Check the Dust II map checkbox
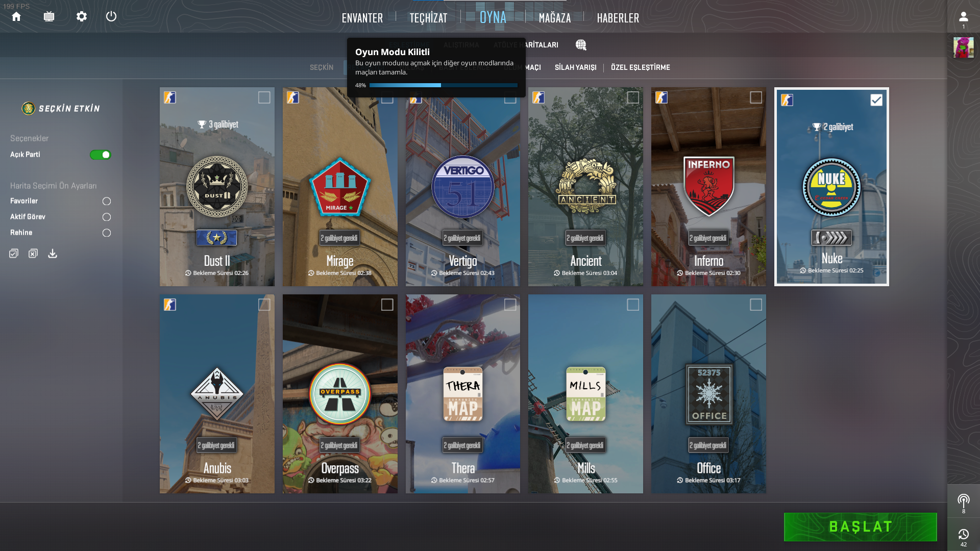Viewport: 980px width, 551px height. coord(264,97)
